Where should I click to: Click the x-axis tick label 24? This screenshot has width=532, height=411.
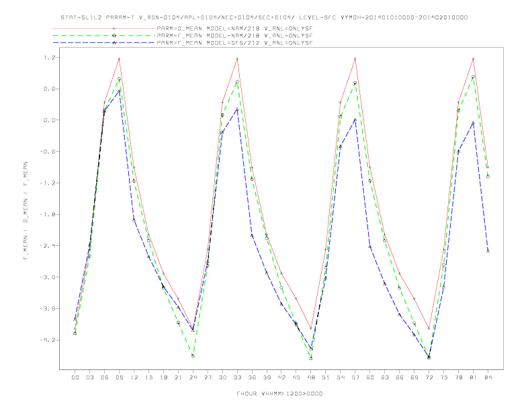click(x=193, y=377)
